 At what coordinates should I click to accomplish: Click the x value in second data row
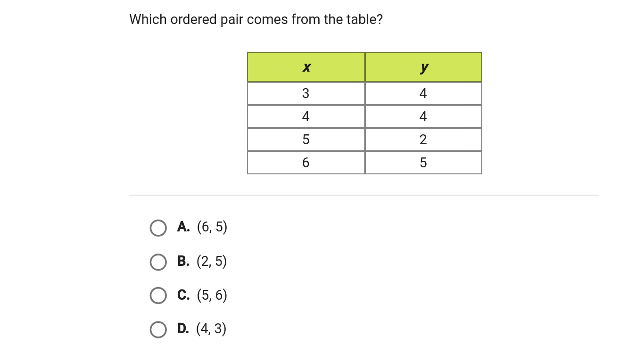coord(306,116)
